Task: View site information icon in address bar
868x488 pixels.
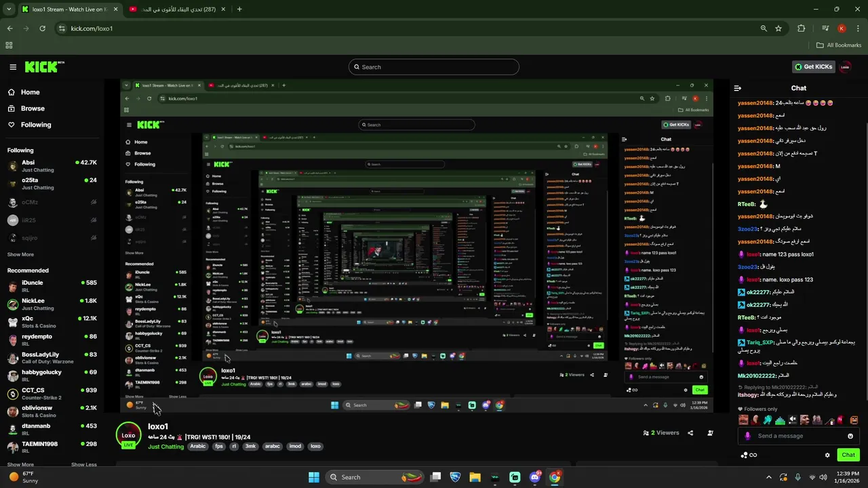Action: (62, 28)
